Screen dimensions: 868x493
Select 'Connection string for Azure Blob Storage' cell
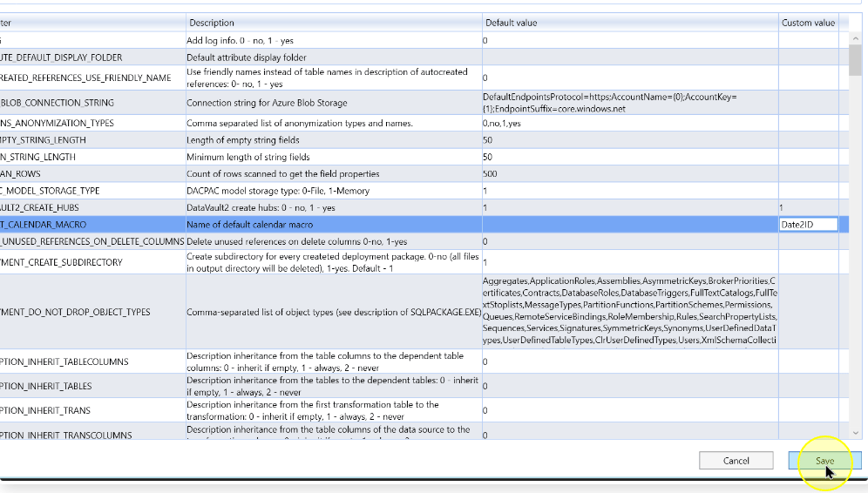334,103
